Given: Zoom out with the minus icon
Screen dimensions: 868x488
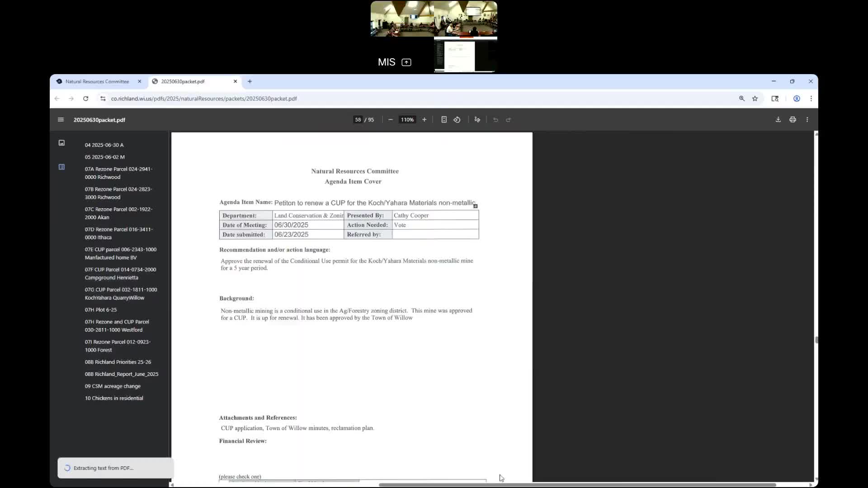Looking at the screenshot, I should click(391, 120).
